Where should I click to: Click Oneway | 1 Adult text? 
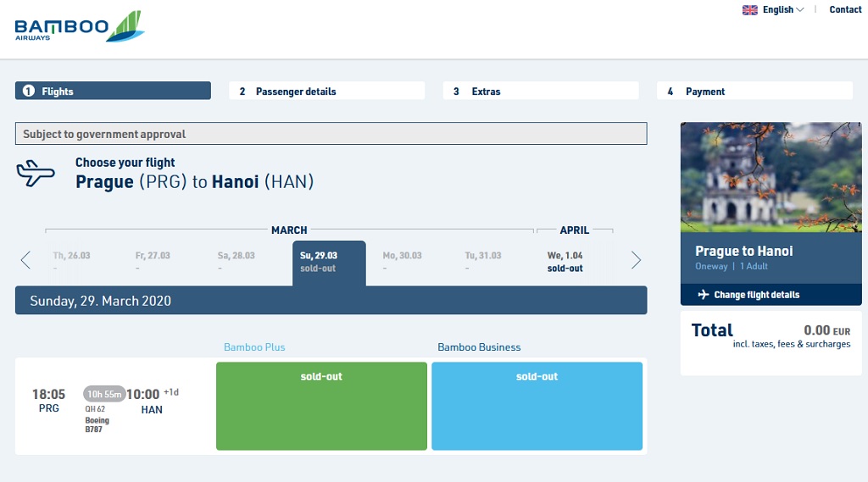[732, 266]
